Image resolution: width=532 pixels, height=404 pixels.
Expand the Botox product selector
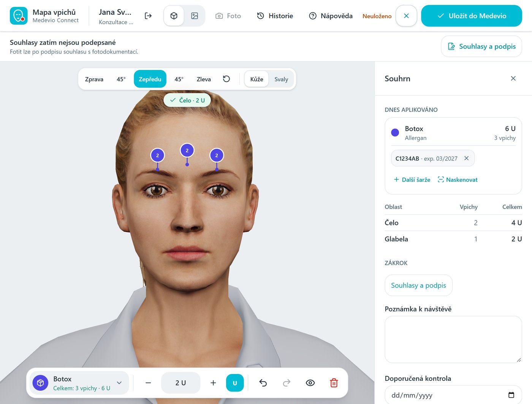point(79,383)
